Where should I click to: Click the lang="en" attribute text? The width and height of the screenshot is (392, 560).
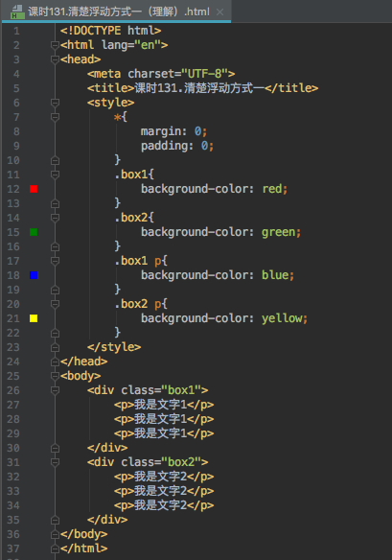click(x=131, y=45)
